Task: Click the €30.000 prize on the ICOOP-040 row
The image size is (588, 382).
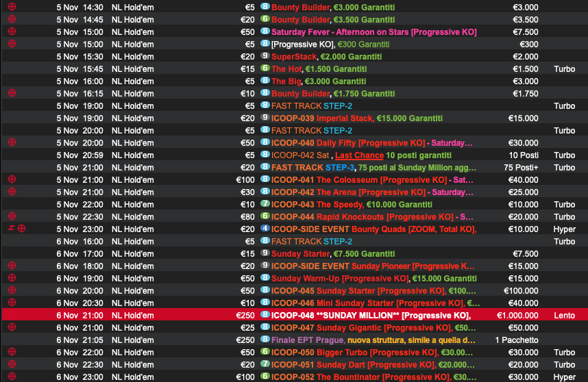Action: coord(523,143)
